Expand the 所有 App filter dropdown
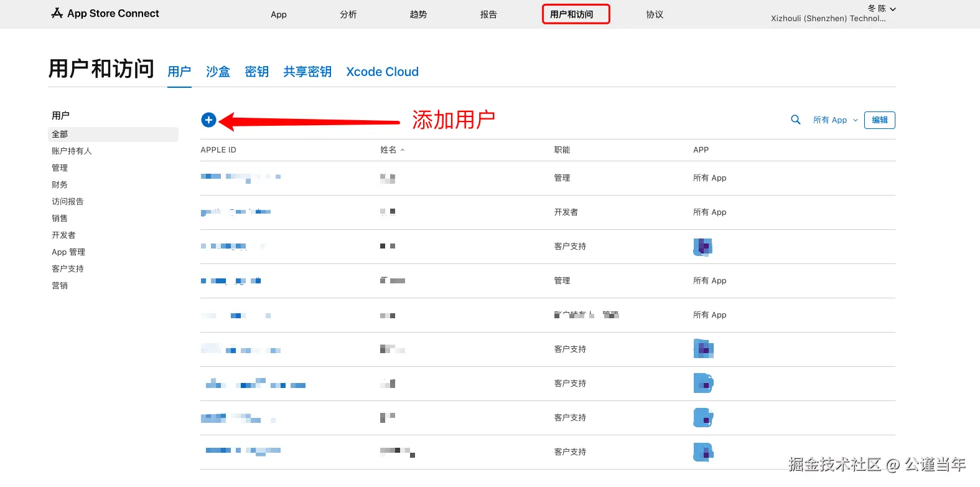 pyautogui.click(x=835, y=120)
